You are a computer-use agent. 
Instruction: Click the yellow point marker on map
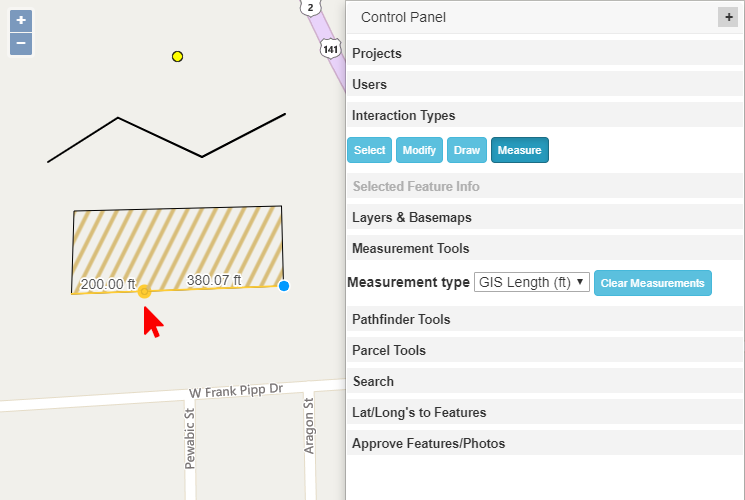point(177,57)
